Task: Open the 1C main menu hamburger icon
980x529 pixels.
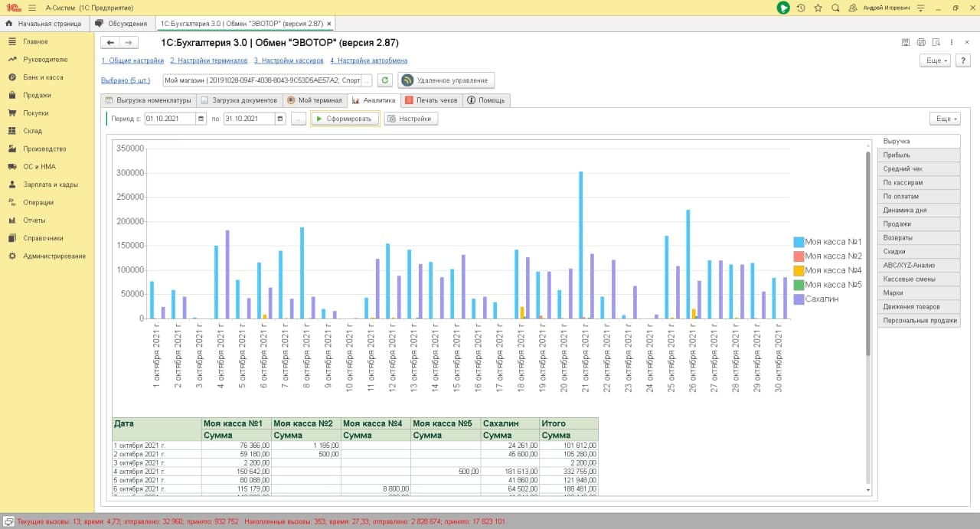Action: (x=31, y=8)
